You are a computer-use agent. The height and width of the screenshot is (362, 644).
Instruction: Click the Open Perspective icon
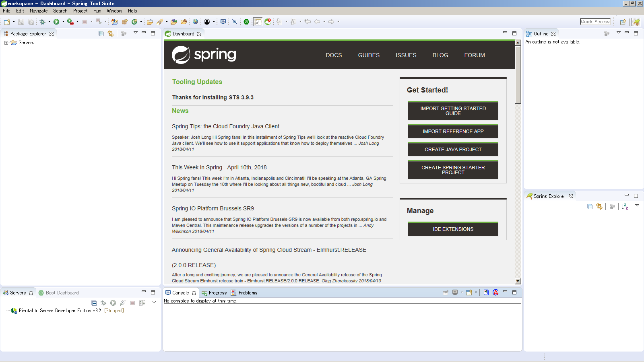coord(623,22)
